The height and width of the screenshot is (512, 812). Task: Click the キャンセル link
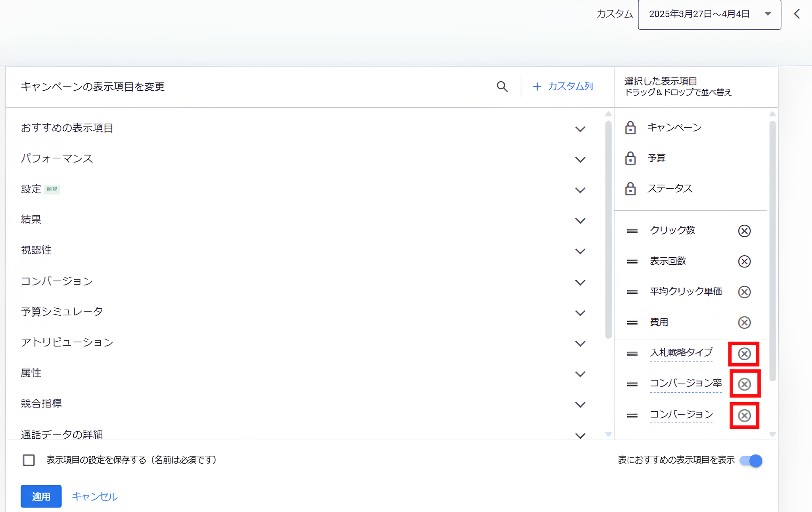tap(94, 496)
